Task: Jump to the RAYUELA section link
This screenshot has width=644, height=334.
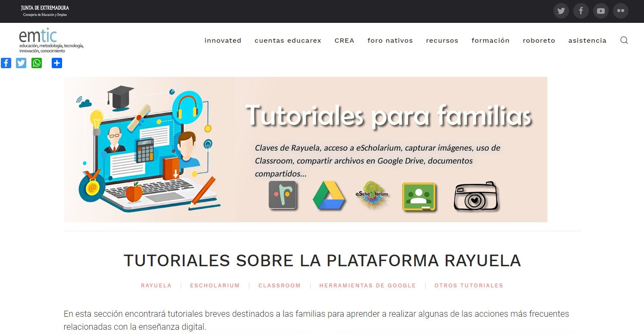Action: coord(156,286)
